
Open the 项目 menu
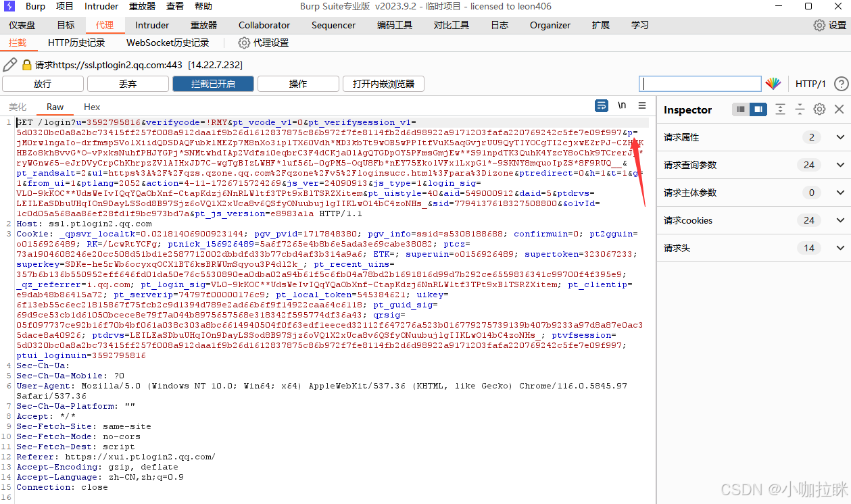65,6
